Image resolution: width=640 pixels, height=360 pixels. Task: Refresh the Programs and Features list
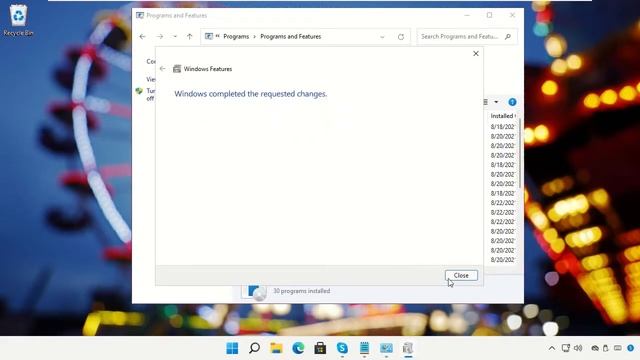click(x=401, y=37)
